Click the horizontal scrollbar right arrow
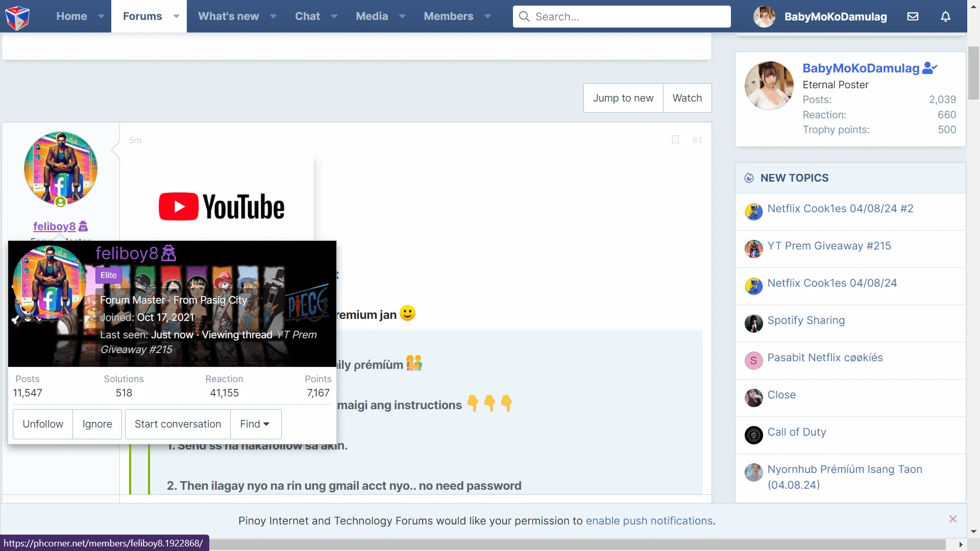The image size is (980, 551). click(961, 544)
